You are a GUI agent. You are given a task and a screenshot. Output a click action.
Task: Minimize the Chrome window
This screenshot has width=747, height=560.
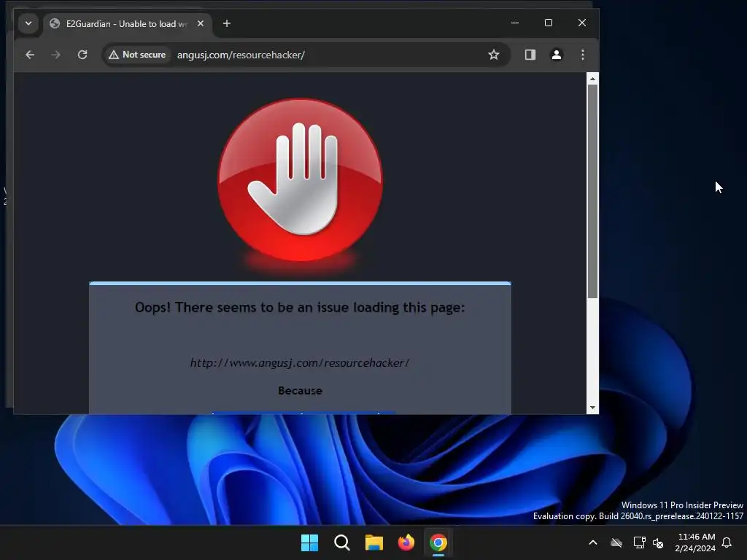click(515, 23)
